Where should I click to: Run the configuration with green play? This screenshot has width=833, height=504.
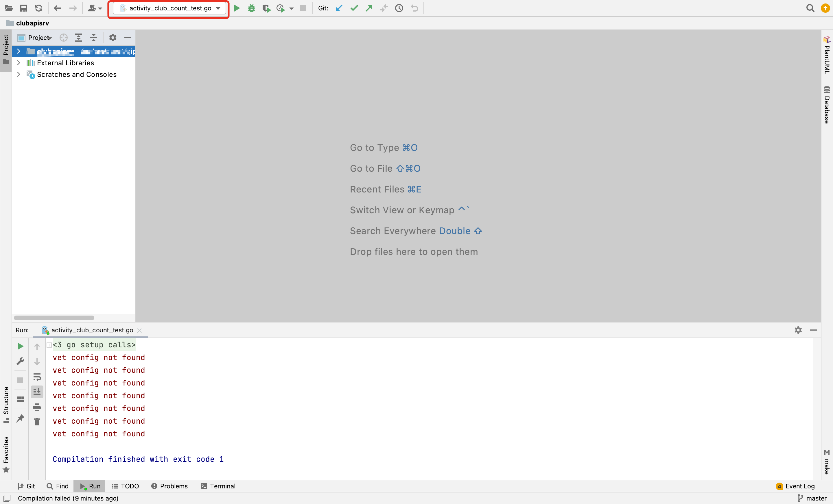[237, 8]
